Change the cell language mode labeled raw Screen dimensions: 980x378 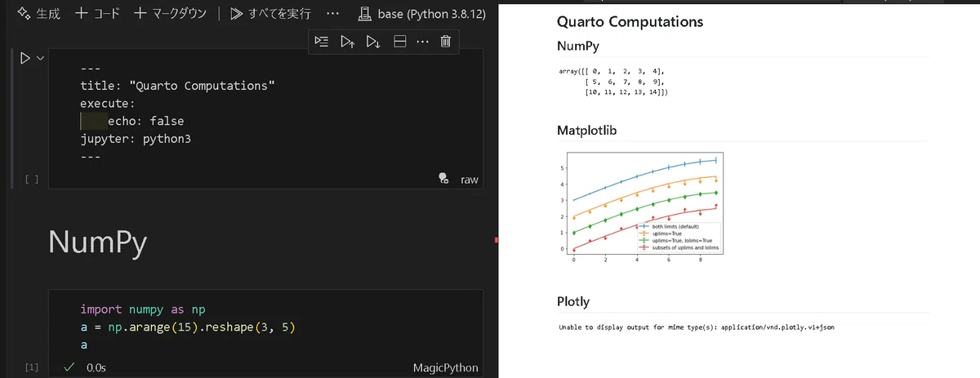click(x=470, y=179)
